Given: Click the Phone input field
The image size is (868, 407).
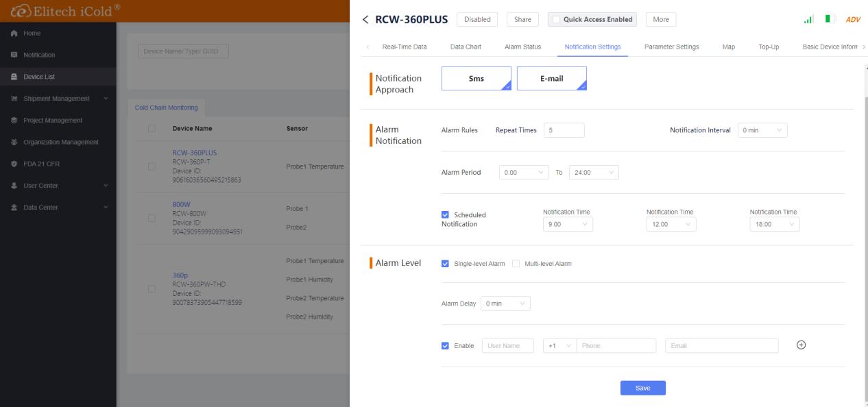Looking at the screenshot, I should click(x=616, y=346).
